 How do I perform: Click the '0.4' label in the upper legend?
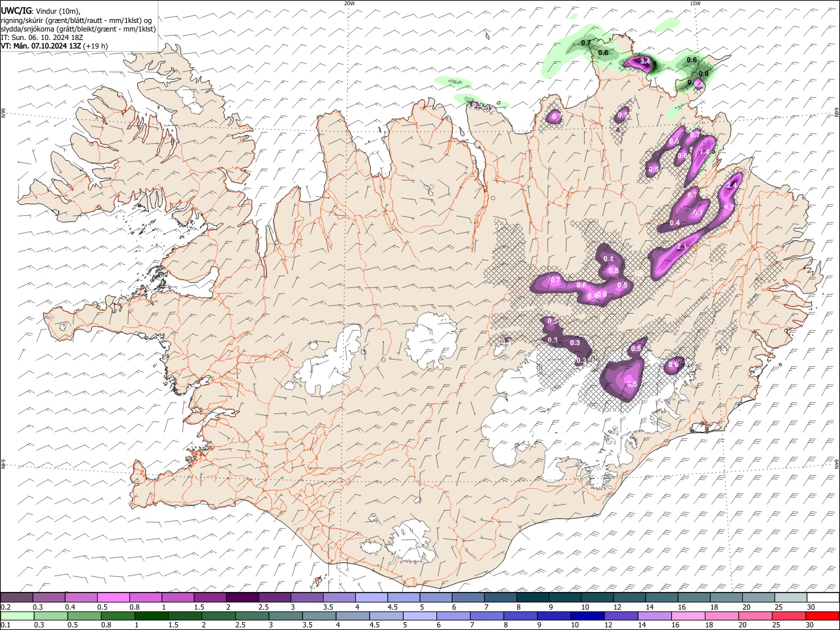(70, 607)
